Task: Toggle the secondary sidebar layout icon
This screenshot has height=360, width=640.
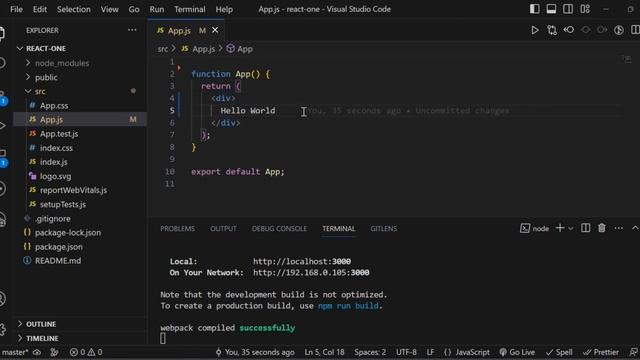Action: [x=568, y=9]
